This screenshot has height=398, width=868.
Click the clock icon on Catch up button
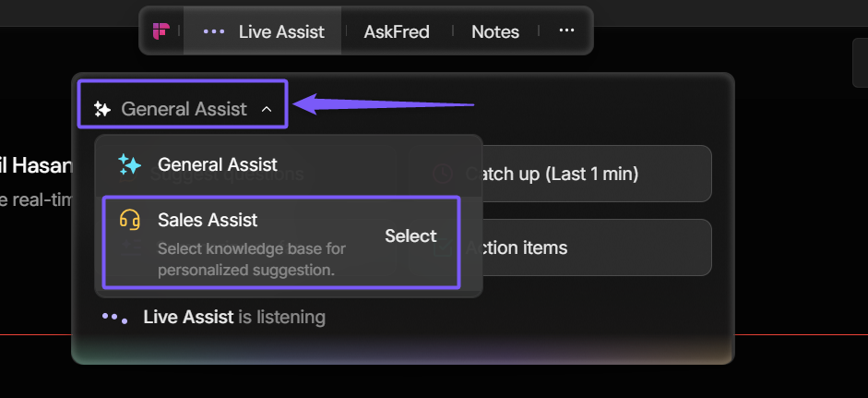pyautogui.click(x=443, y=174)
